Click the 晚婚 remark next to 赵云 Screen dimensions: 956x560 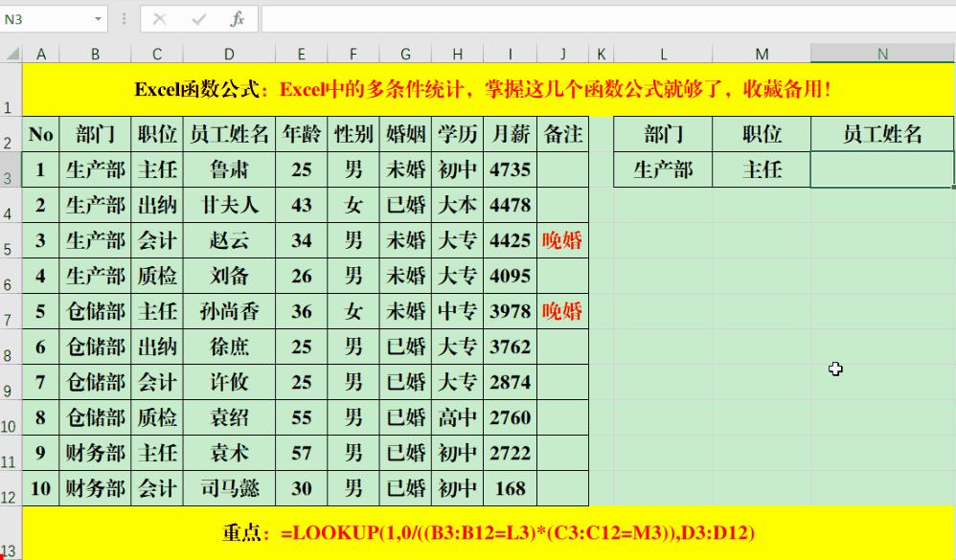pyautogui.click(x=562, y=240)
